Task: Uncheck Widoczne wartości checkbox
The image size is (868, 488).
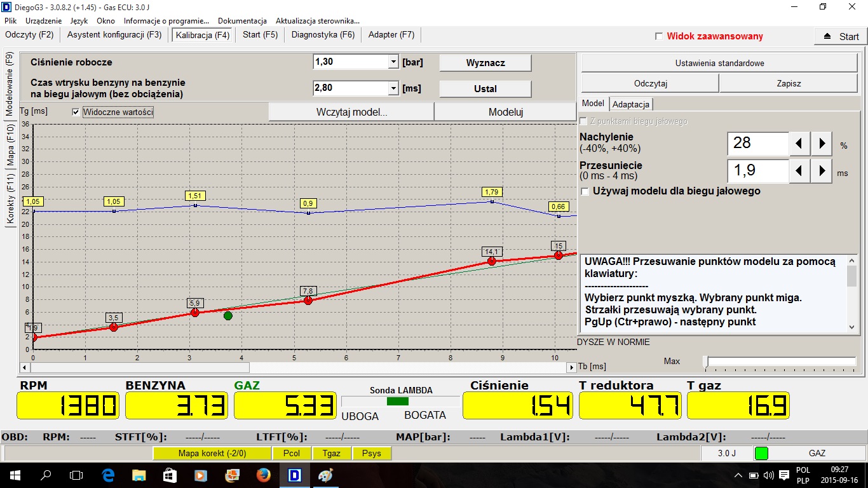Action: click(x=76, y=112)
